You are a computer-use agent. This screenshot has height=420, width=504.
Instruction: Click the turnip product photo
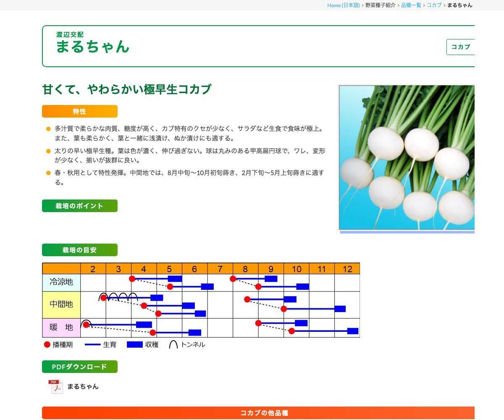tap(407, 157)
